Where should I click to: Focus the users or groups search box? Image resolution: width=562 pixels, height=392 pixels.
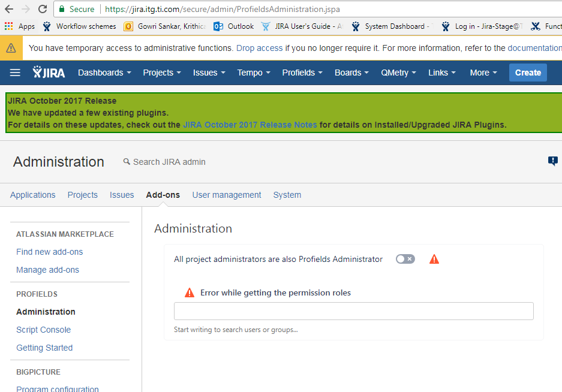pos(354,311)
